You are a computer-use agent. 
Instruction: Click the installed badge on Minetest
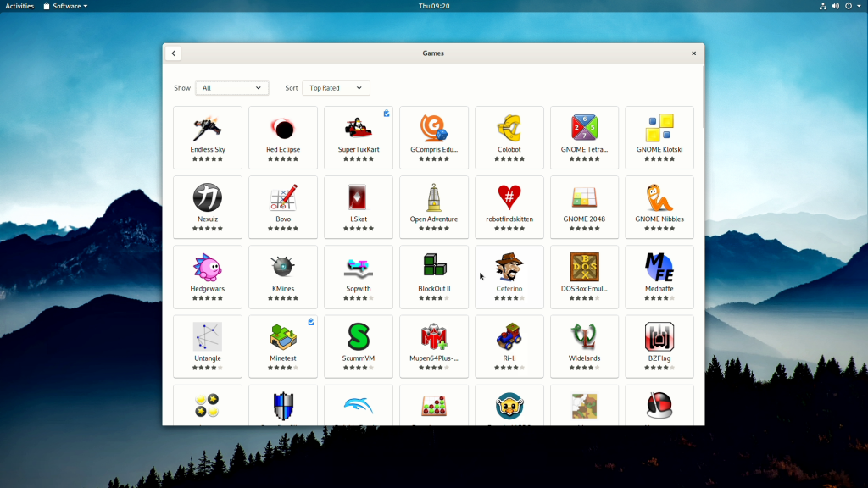point(311,321)
